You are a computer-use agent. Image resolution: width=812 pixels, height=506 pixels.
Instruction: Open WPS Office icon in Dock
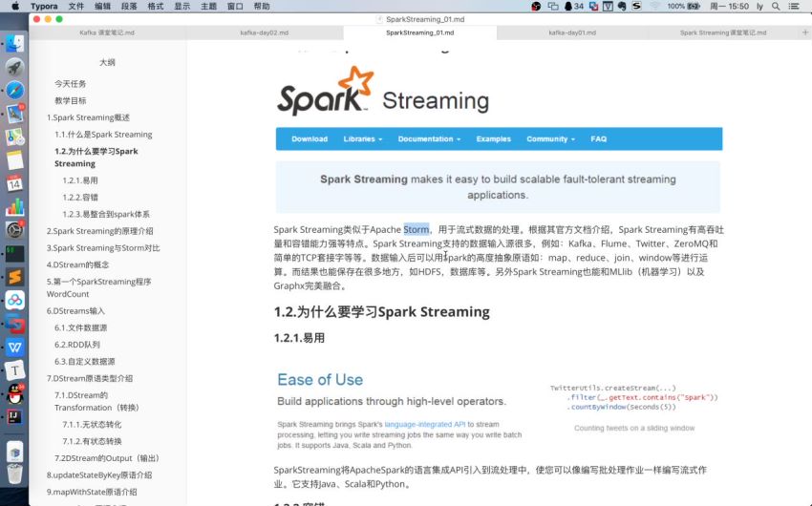point(14,348)
